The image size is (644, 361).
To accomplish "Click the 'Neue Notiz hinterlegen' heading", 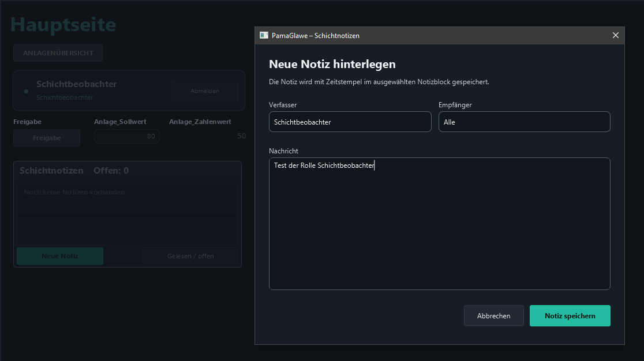I will [332, 64].
